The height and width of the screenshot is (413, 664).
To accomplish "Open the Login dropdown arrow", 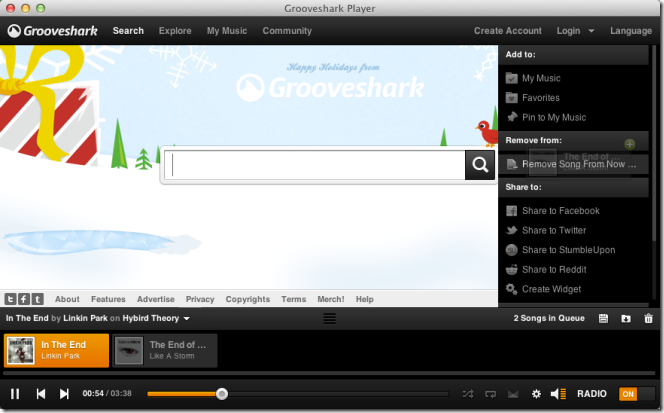I will (592, 31).
